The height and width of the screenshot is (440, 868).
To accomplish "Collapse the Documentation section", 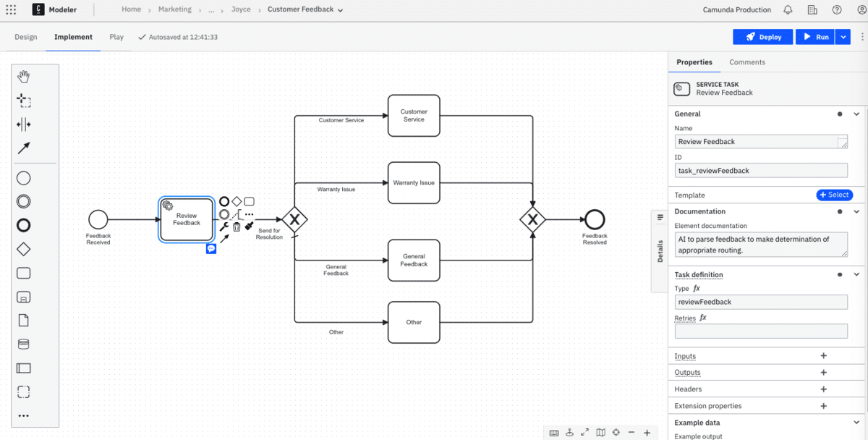I will click(x=856, y=211).
